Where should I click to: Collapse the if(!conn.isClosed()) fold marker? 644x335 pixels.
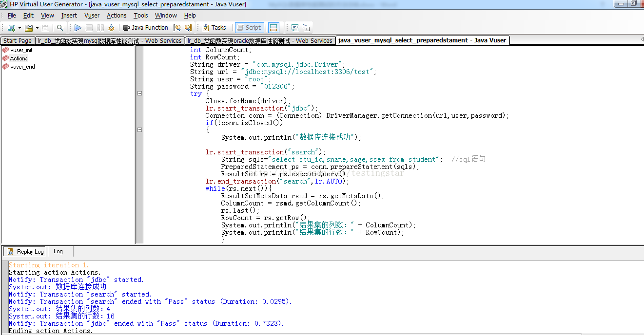point(139,130)
